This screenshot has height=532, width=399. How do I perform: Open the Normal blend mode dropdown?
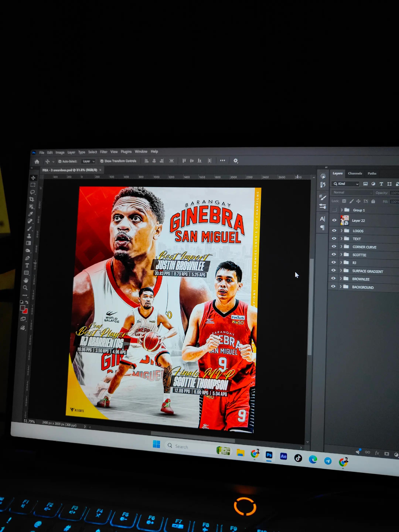pos(352,192)
